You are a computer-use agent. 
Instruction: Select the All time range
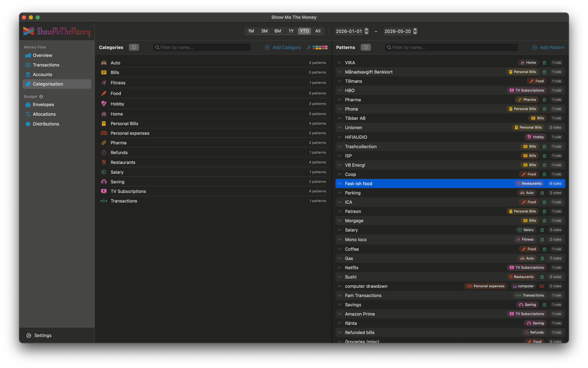click(x=317, y=31)
